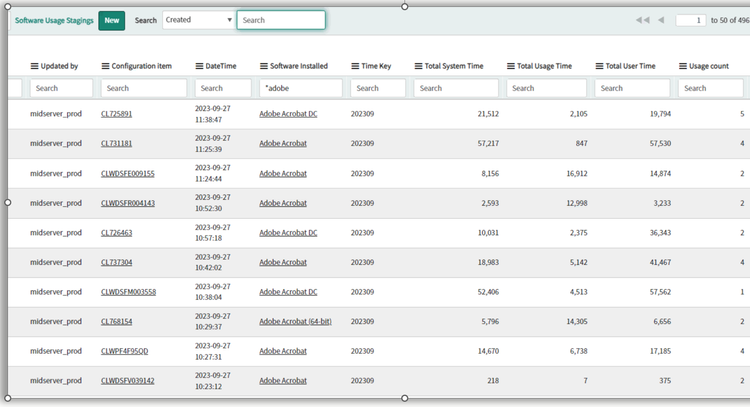The height and width of the screenshot is (407, 750).
Task: Sort by Total User Time column header
Action: (630, 66)
